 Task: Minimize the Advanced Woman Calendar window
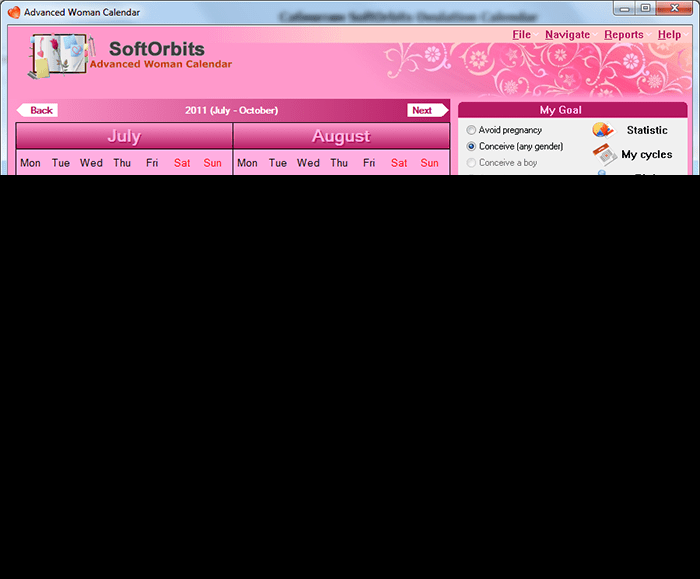click(x=623, y=9)
